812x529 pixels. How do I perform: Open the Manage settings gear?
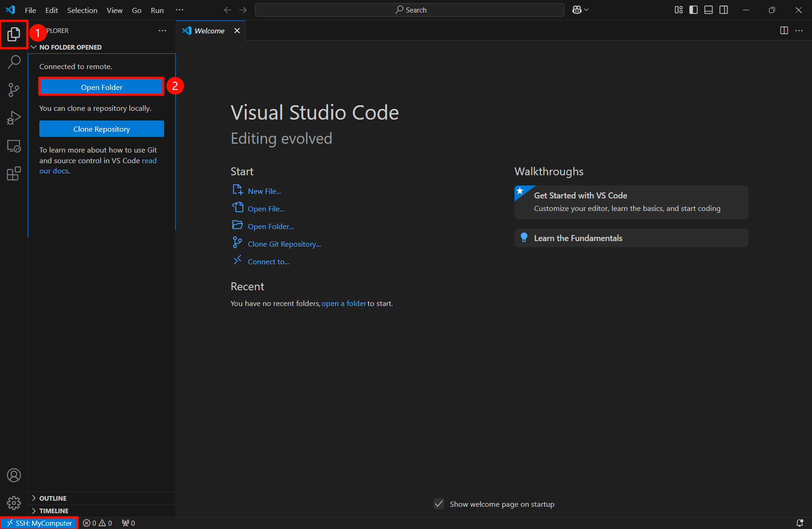point(14,503)
